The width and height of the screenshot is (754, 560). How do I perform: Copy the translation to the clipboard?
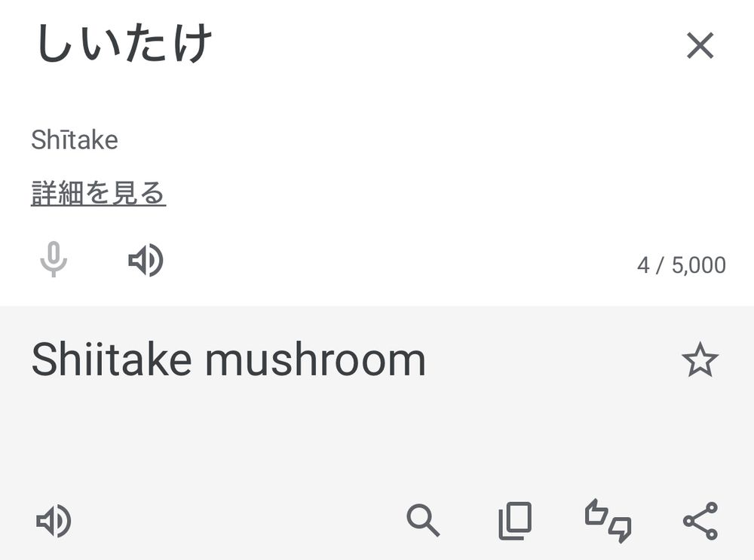click(515, 521)
